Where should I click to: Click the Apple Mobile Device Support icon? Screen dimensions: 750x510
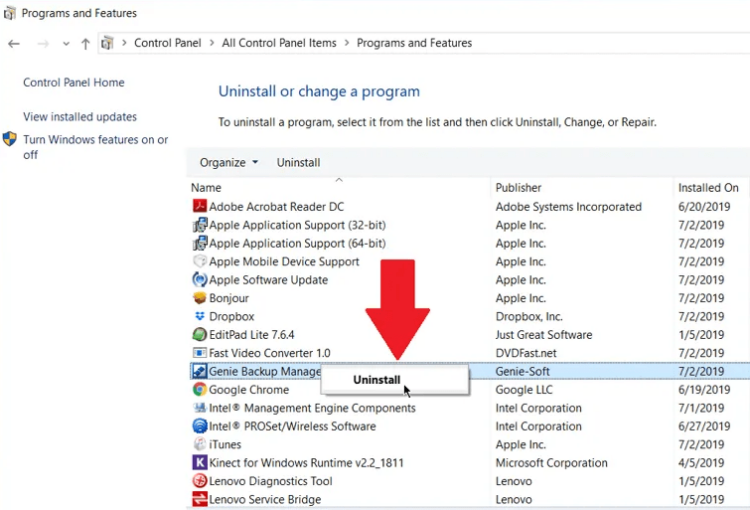[199, 261]
